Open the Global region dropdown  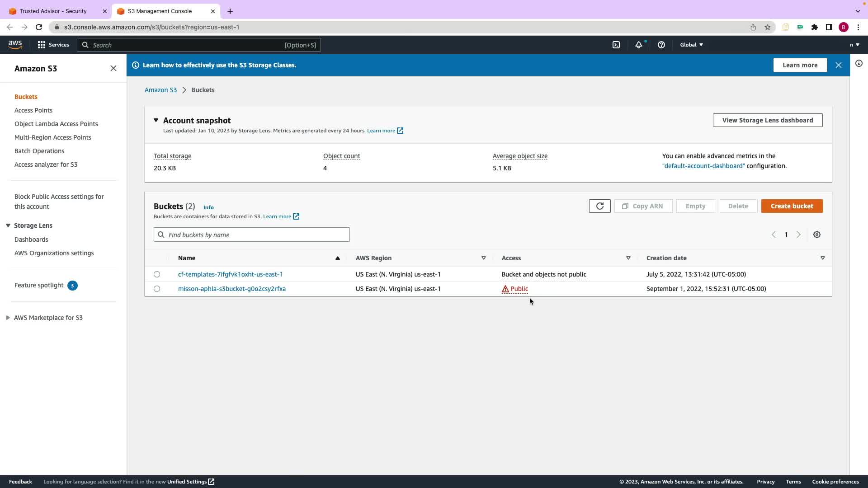coord(691,45)
